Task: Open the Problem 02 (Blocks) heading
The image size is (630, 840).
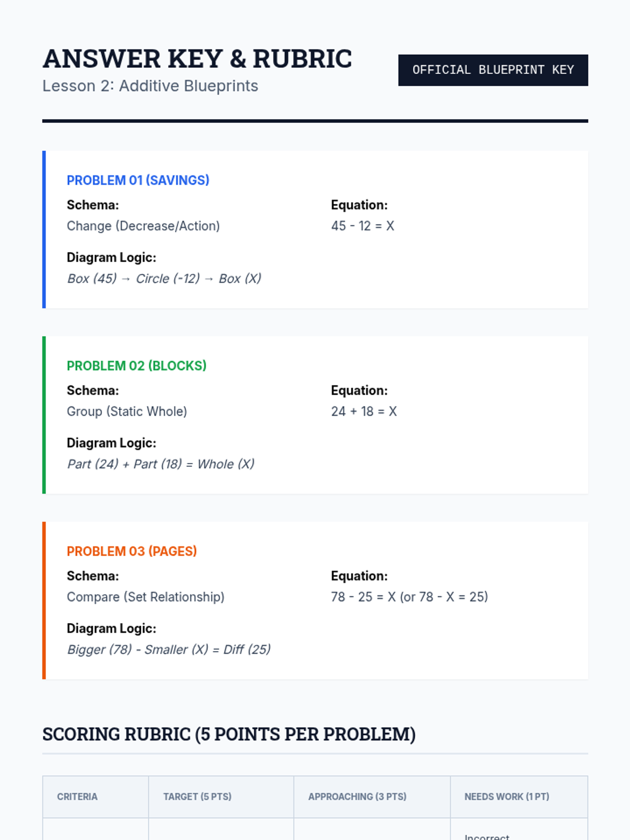Action: tap(136, 365)
